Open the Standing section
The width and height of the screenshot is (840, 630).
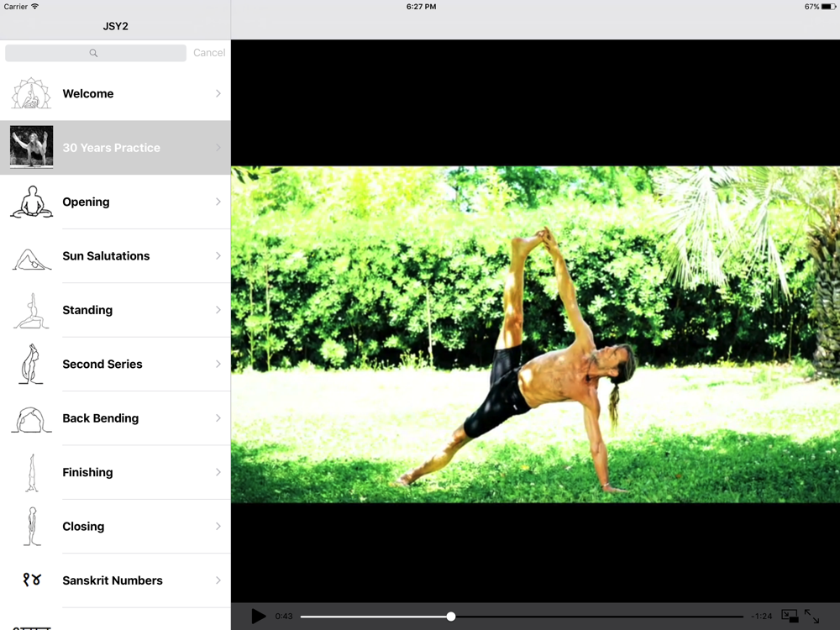pos(115,310)
